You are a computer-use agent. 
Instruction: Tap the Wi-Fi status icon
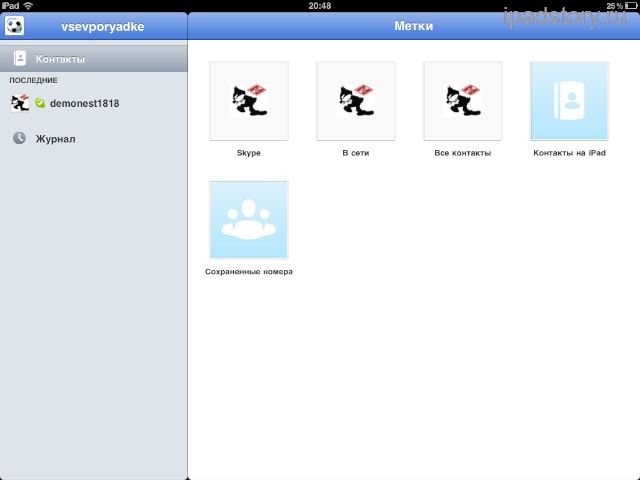[x=28, y=6]
